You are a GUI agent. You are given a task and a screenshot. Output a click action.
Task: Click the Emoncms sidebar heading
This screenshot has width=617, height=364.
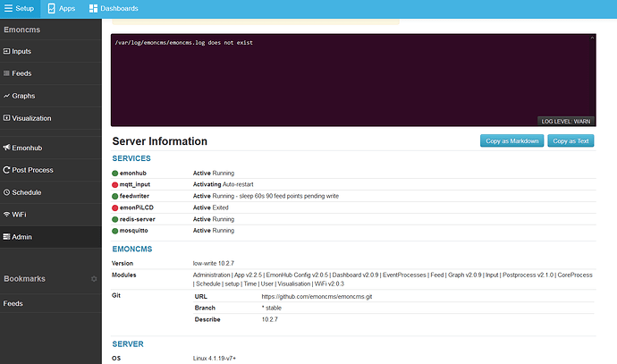tap(22, 30)
